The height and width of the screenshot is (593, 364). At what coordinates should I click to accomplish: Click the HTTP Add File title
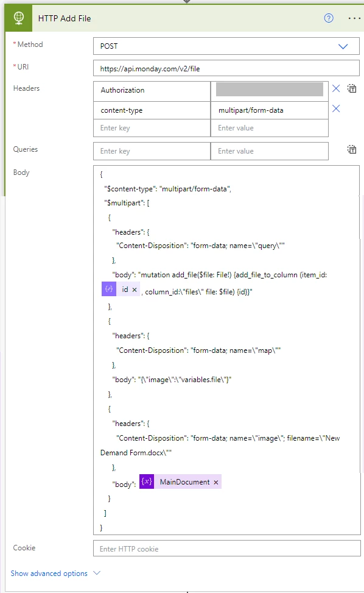coord(65,18)
